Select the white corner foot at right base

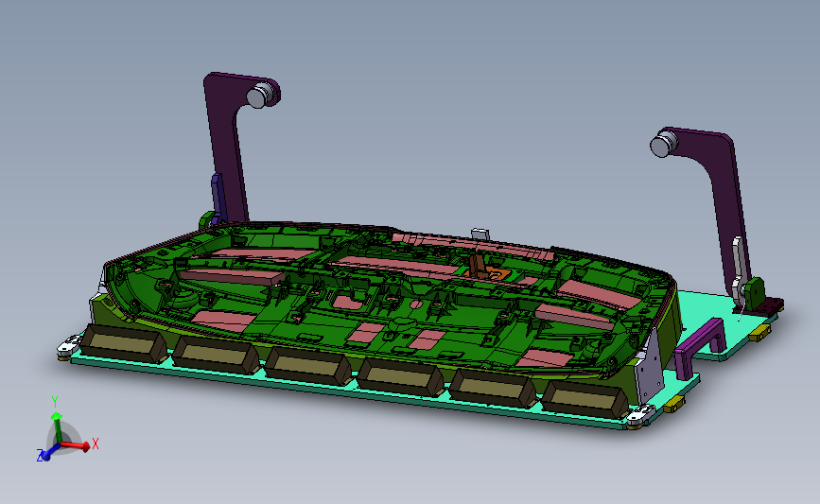click(x=641, y=416)
